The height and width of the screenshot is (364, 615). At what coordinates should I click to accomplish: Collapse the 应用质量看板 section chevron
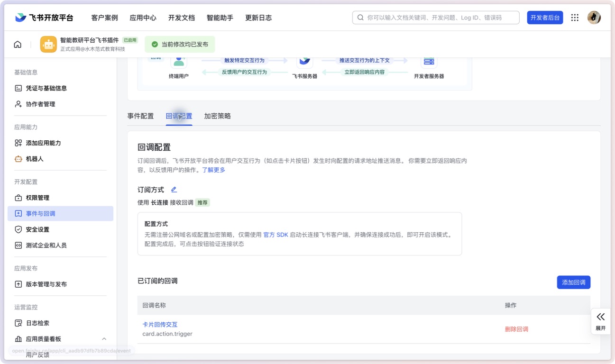[104, 339]
